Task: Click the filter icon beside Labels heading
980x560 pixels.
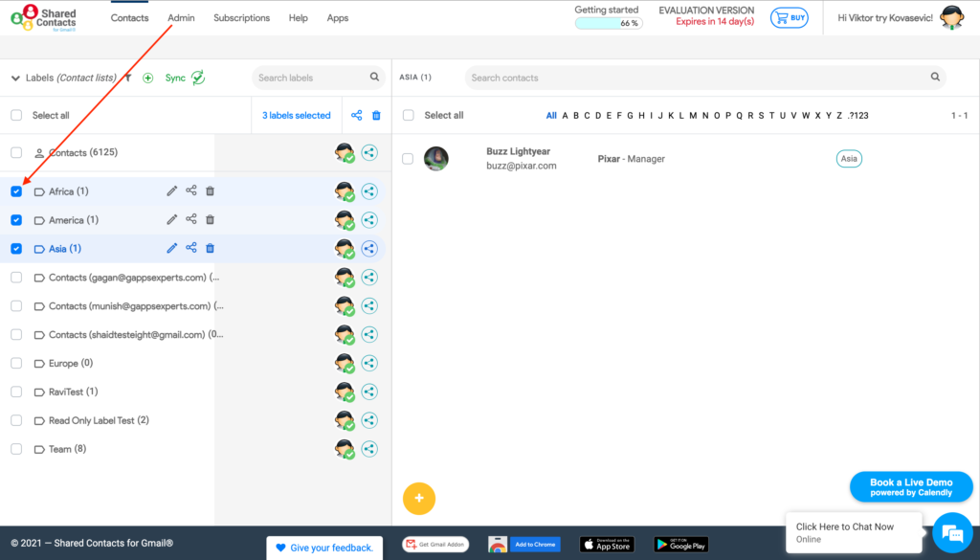Action: pyautogui.click(x=128, y=78)
